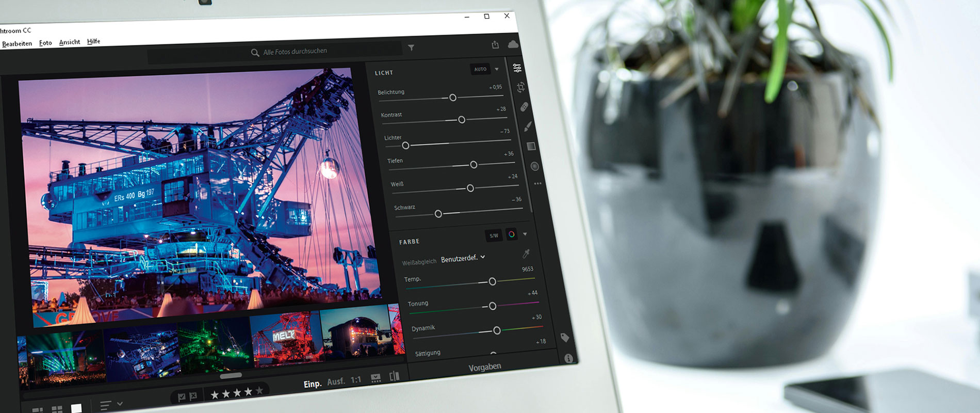Click the cloud sync status icon

click(x=513, y=44)
